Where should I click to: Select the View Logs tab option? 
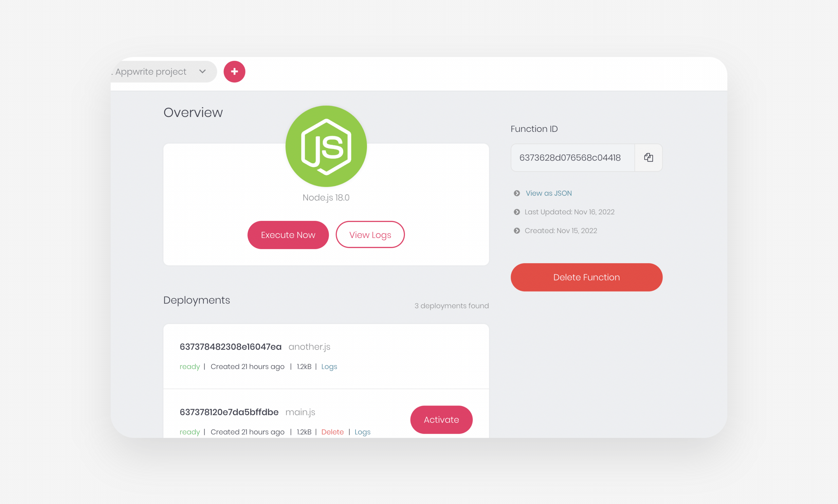(x=371, y=235)
